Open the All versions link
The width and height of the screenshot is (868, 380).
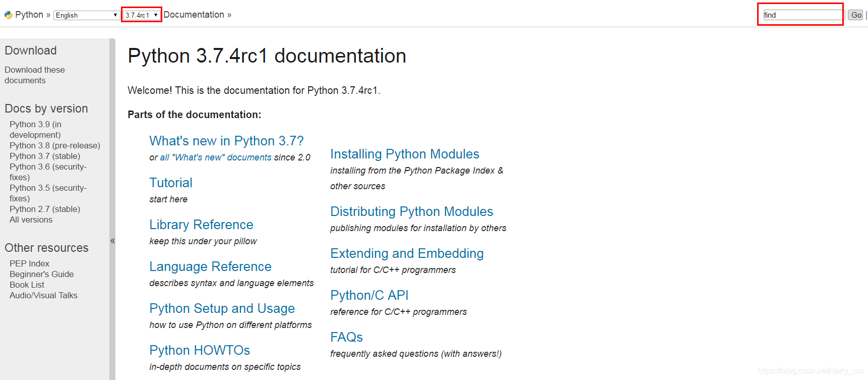[x=31, y=220]
